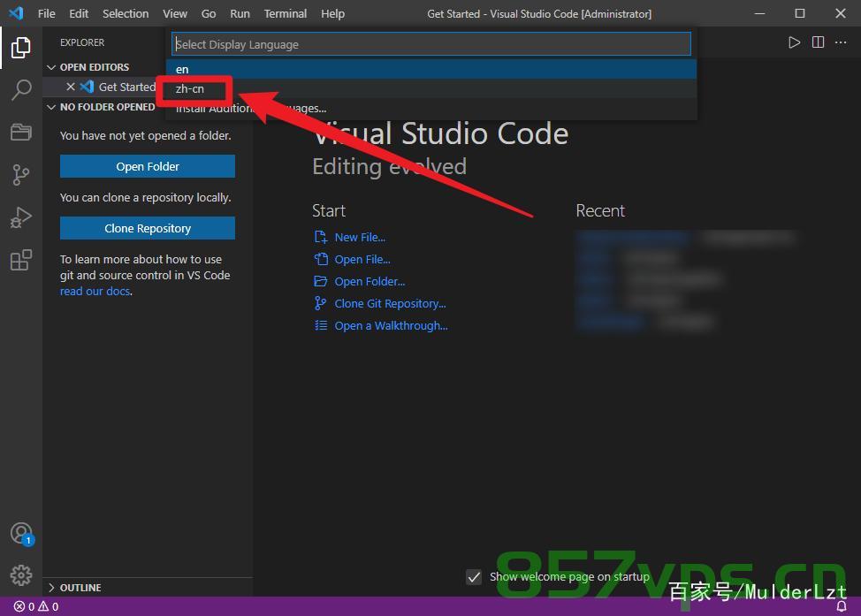Focus the Select Display Language input field

click(x=431, y=44)
